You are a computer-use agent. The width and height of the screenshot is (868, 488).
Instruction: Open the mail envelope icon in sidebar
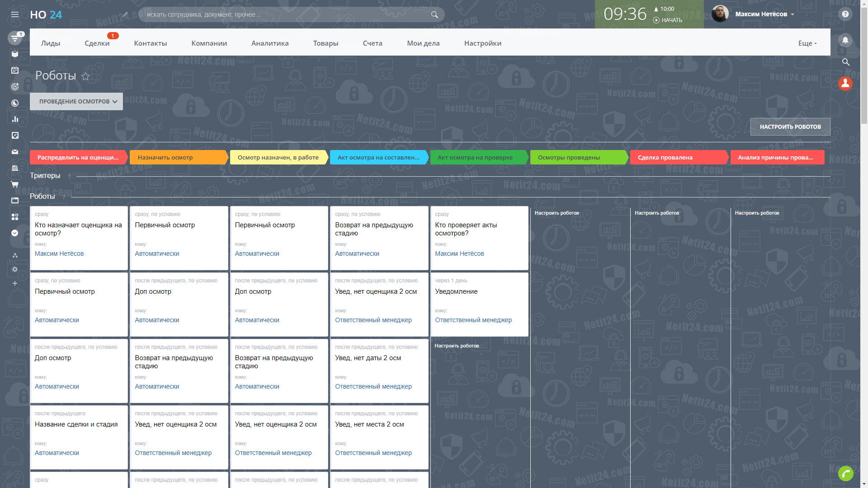pos(15,152)
